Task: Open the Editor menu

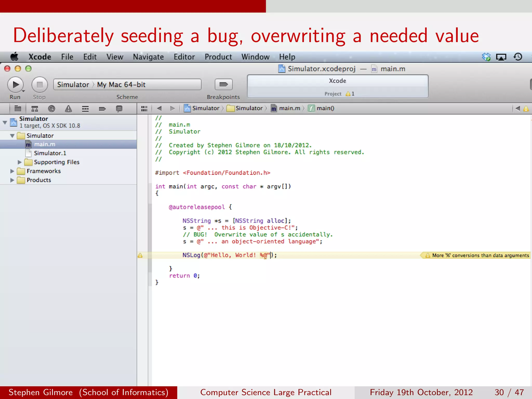Action: [184, 57]
